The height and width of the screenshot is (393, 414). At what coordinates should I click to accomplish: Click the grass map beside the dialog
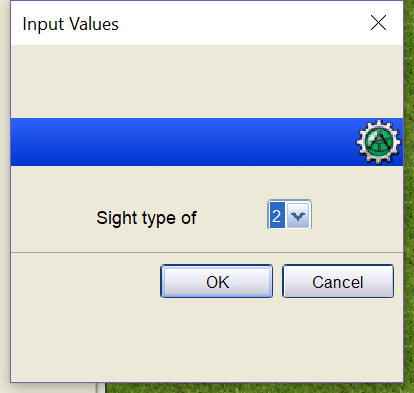(409, 200)
